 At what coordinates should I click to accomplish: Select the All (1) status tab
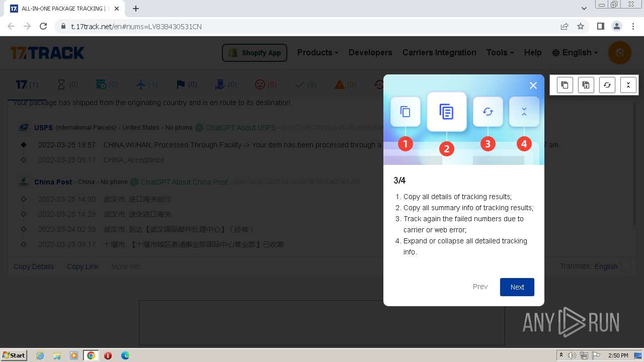(27, 84)
